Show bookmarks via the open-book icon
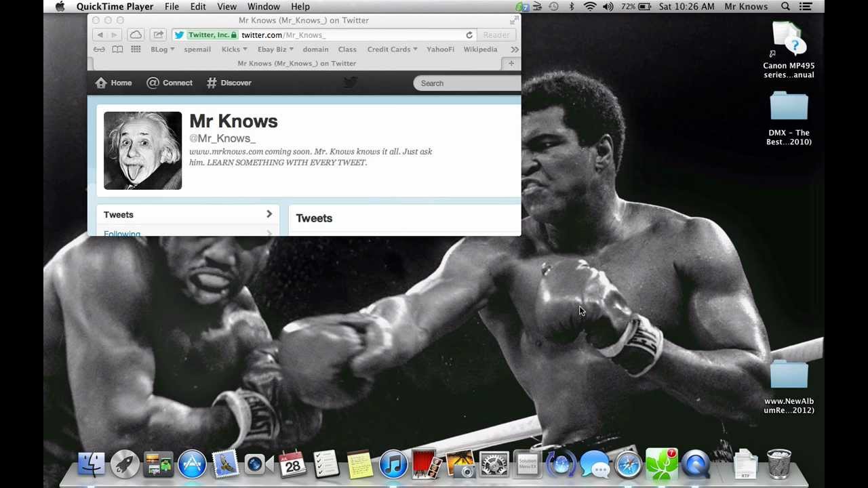The width and height of the screenshot is (868, 488). [117, 49]
